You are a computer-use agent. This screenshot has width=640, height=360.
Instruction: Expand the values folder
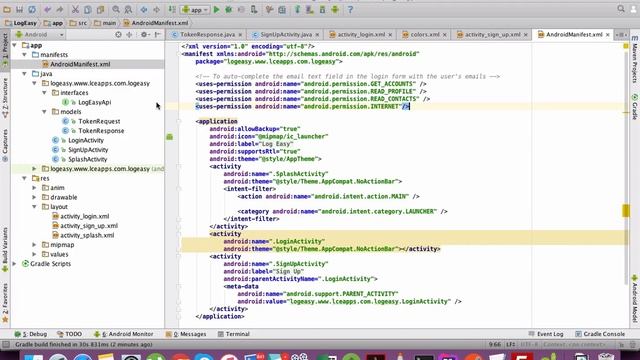34,254
